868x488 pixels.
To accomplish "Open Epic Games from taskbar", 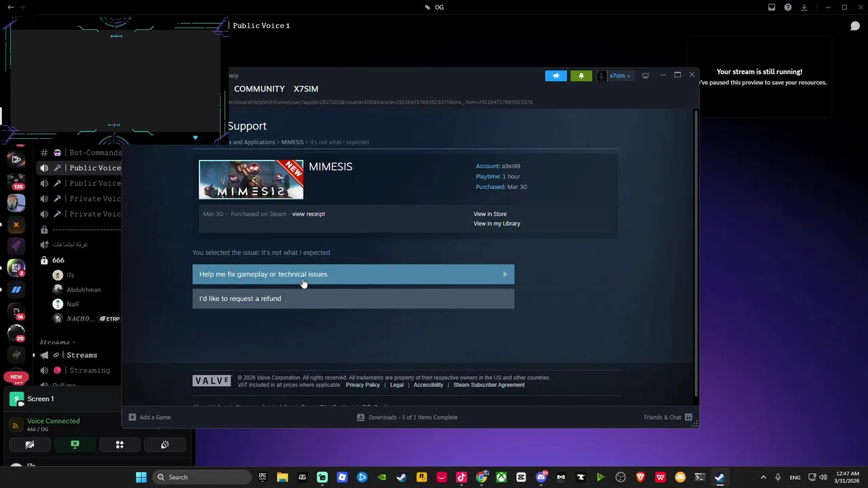I will [x=262, y=477].
